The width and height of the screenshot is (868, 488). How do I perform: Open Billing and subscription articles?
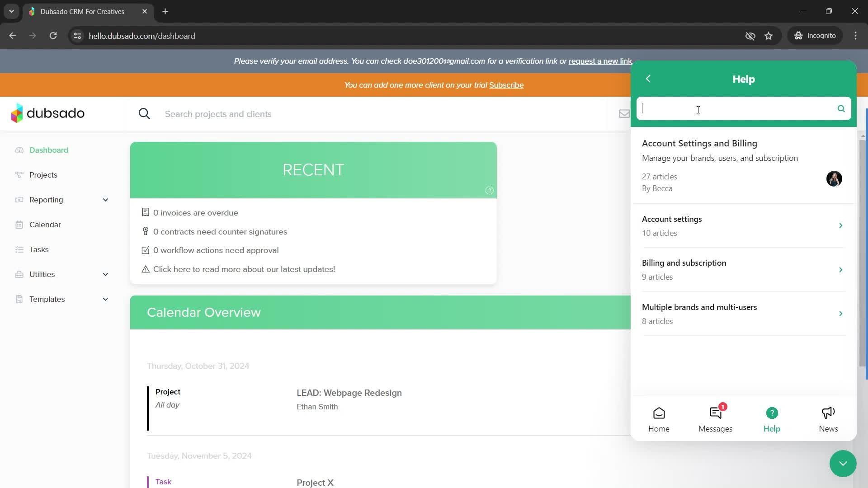coord(743,270)
